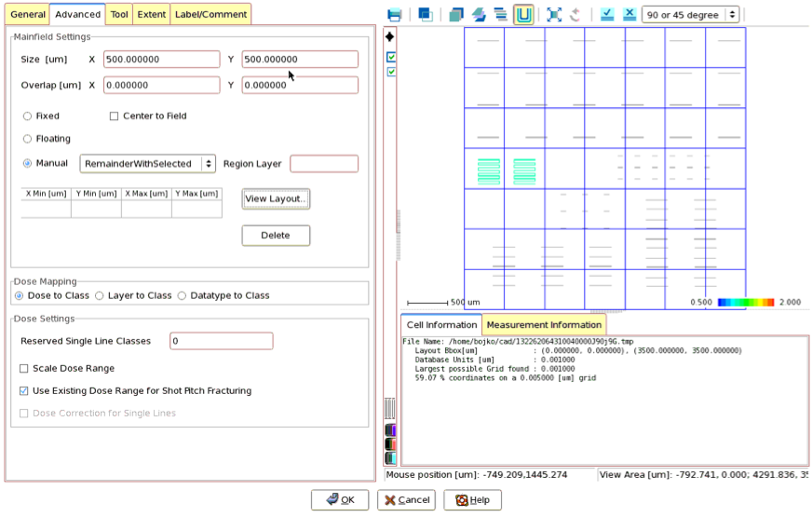Click the X Min [um] table header
The width and height of the screenshot is (812, 517).
(x=46, y=194)
